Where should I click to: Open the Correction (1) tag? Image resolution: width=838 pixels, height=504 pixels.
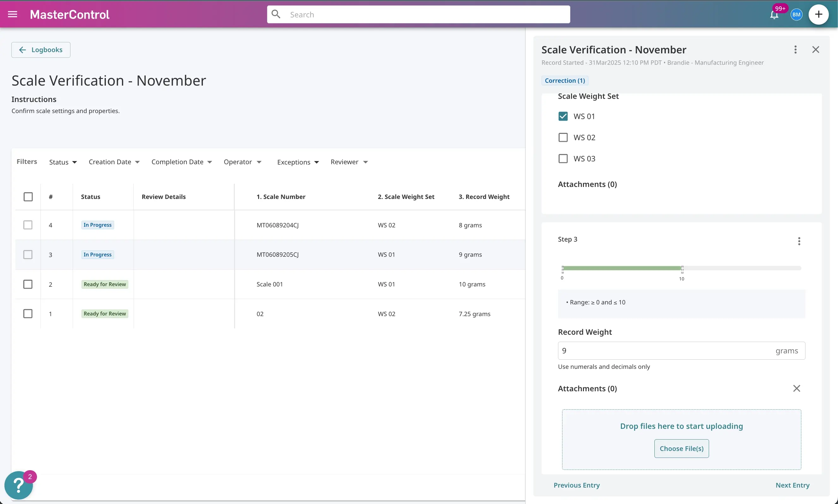pos(564,81)
